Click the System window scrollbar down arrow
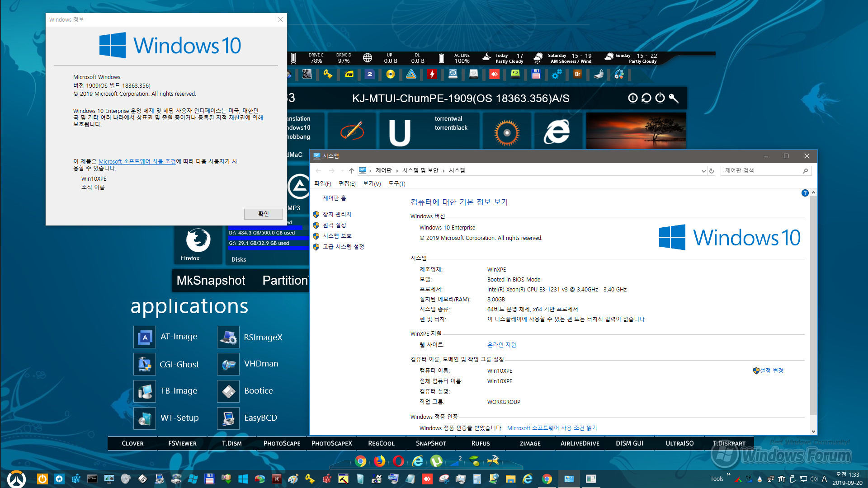This screenshot has height=488, width=868. [x=813, y=431]
